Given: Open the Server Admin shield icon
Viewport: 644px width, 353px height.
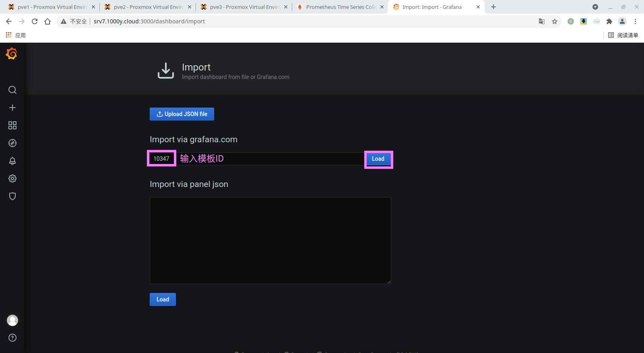Looking at the screenshot, I should [12, 196].
